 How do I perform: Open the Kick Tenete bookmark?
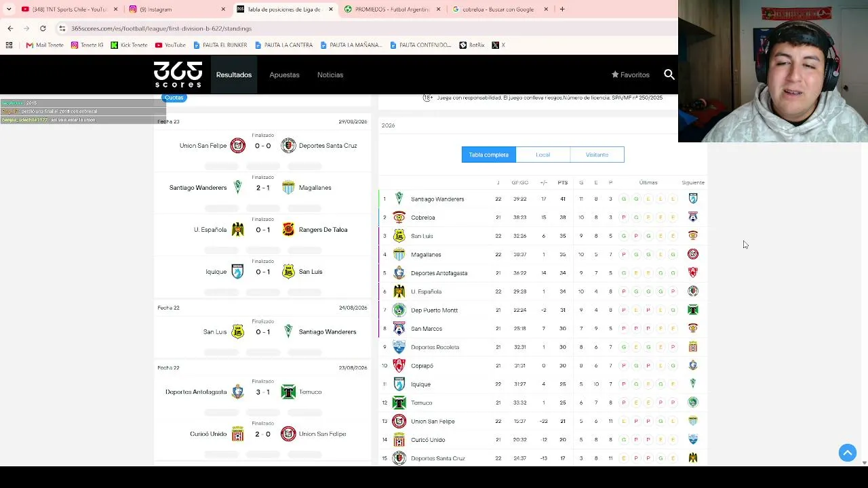tap(129, 45)
